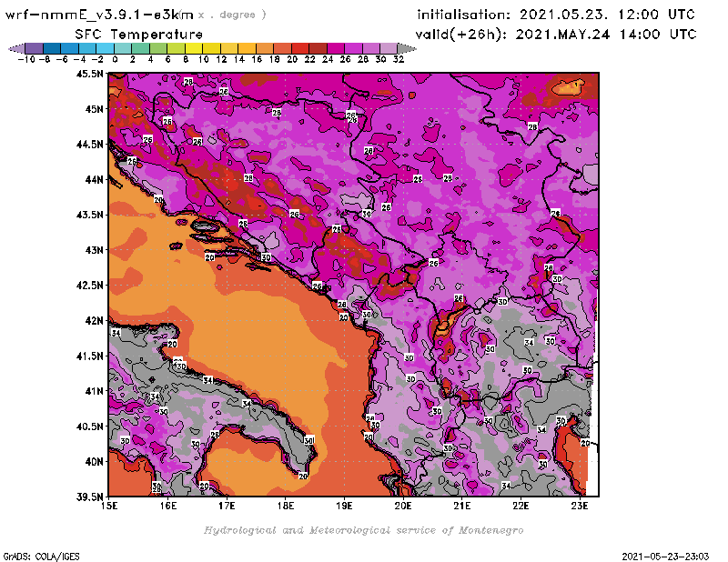Viewport: 728px width, 562px height.
Task: Click the '44N' latitude axis label
Action: click(94, 179)
